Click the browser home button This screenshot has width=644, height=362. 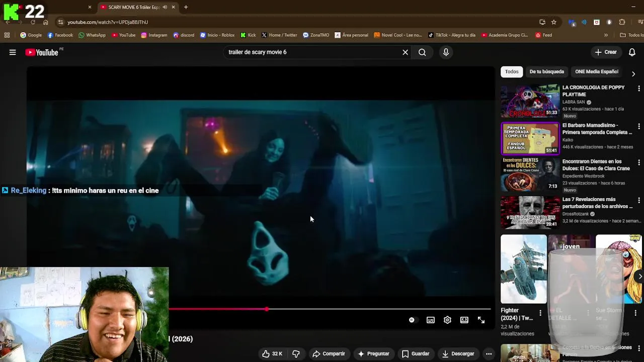coord(45,22)
